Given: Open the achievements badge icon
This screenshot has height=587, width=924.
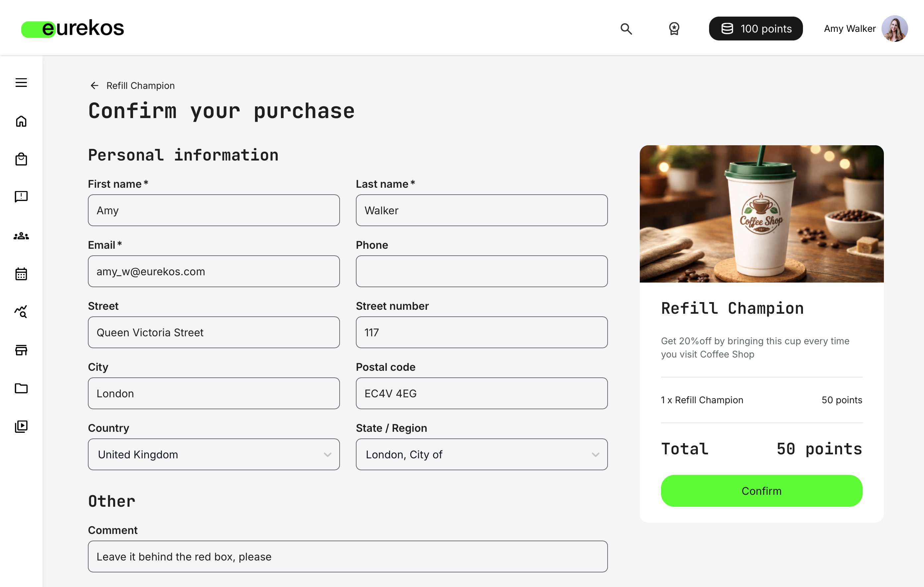Looking at the screenshot, I should tap(674, 29).
